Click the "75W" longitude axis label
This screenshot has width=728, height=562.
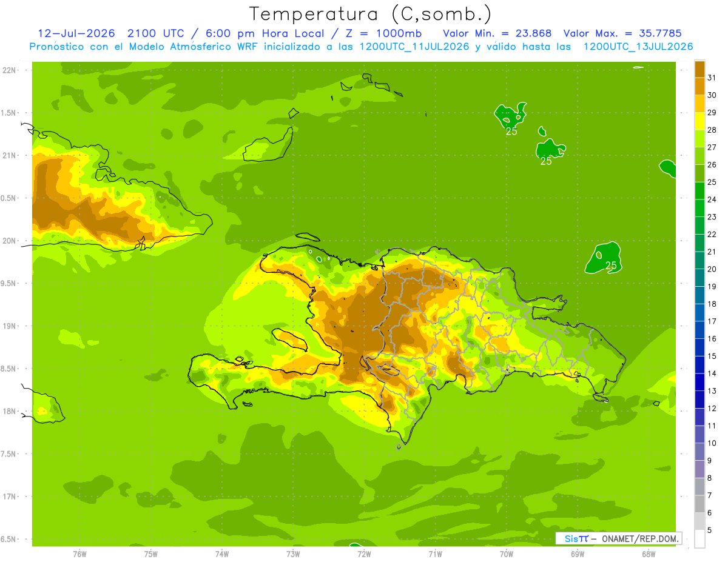[151, 554]
